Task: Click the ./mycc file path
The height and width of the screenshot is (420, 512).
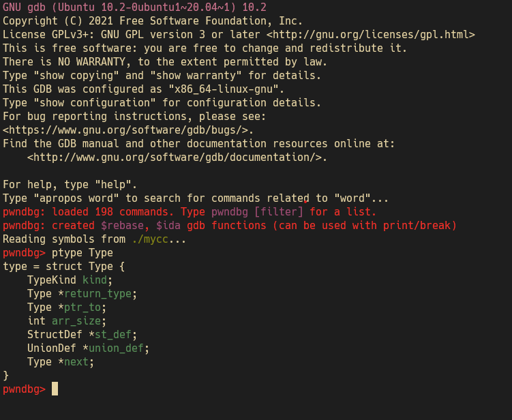Action: click(x=150, y=239)
